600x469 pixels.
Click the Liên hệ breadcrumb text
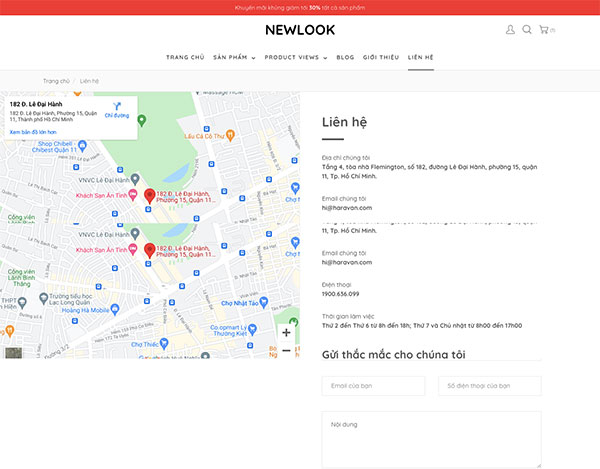pyautogui.click(x=89, y=81)
